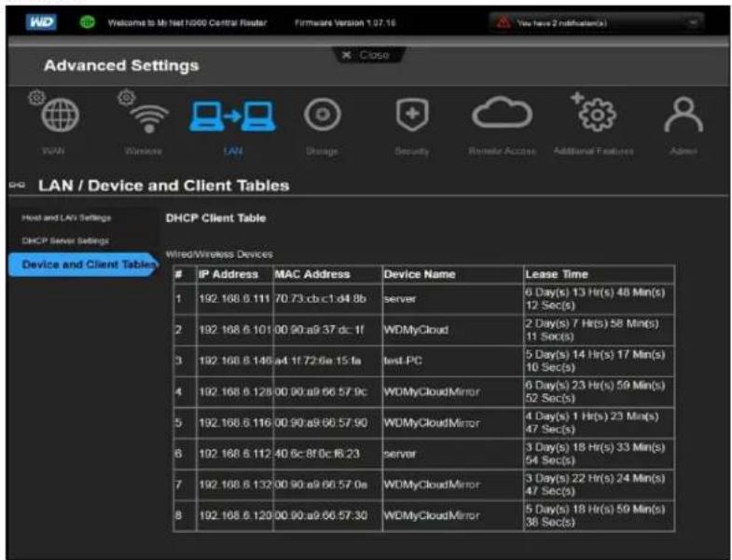Click the green internet status globe icon

pyautogui.click(x=88, y=22)
